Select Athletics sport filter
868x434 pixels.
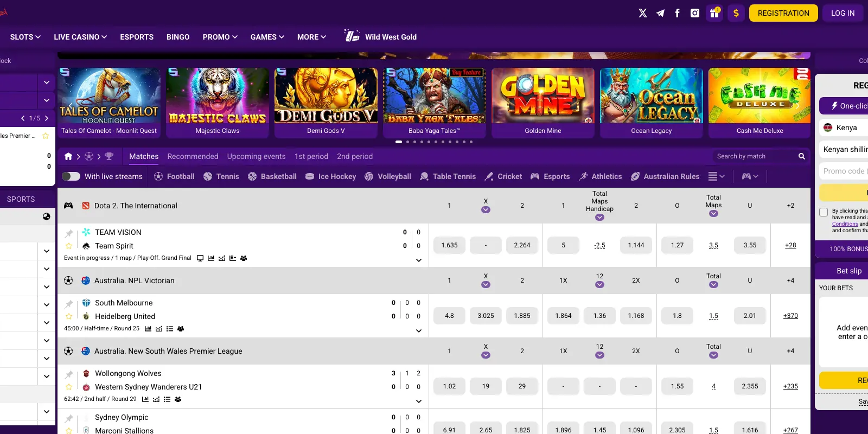[x=601, y=176]
